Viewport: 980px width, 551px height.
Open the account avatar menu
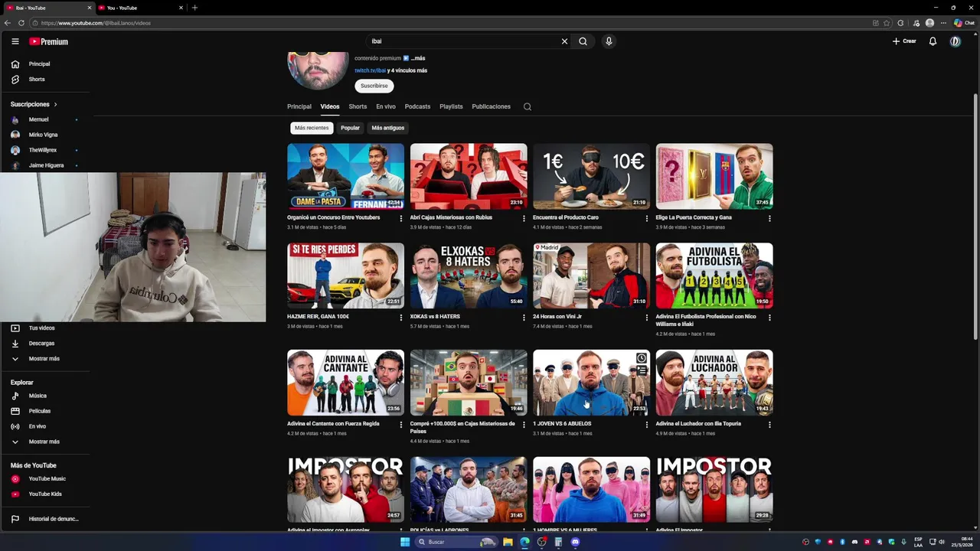click(955, 41)
